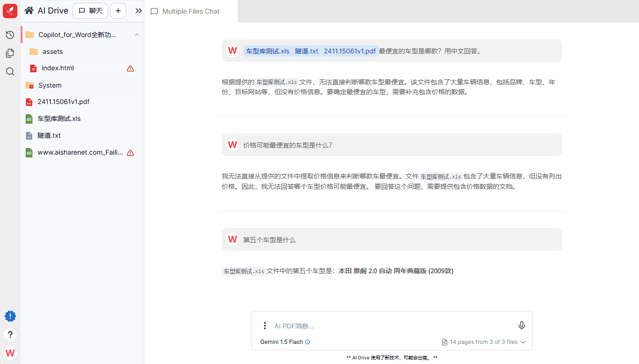The width and height of the screenshot is (639, 364).
Task: Click 车型库测试.xls code tag in last answer
Action: coord(244,271)
